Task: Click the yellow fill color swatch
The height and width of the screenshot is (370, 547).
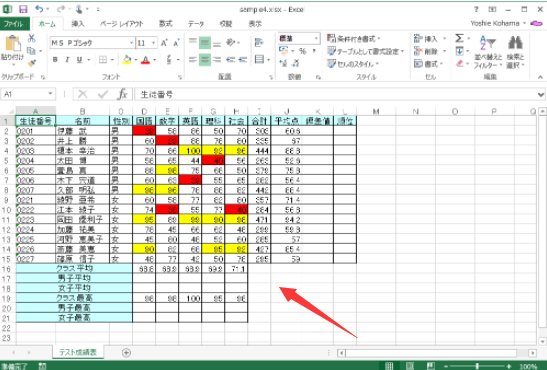Action: [x=127, y=60]
